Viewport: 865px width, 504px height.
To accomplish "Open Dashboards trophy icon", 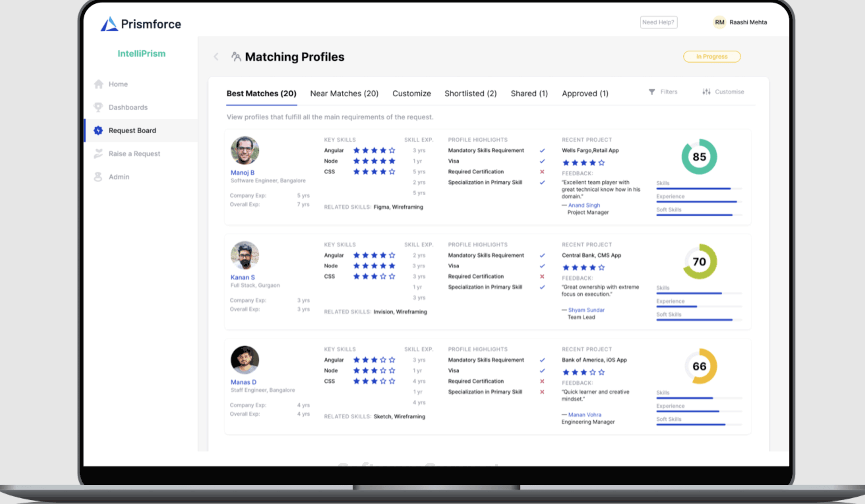I will click(x=98, y=107).
